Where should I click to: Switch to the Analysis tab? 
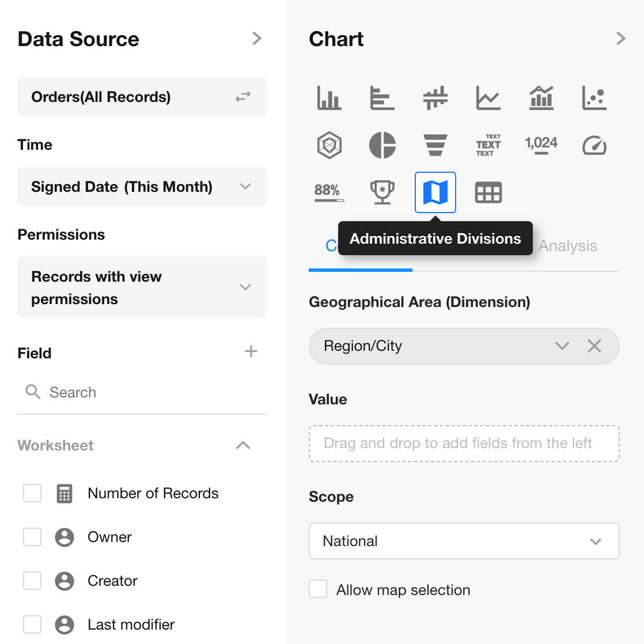pos(567,246)
